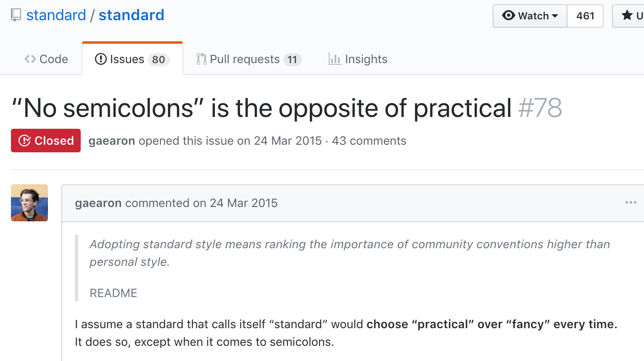The height and width of the screenshot is (361, 644).
Task: Switch to the Code tab
Action: click(46, 59)
